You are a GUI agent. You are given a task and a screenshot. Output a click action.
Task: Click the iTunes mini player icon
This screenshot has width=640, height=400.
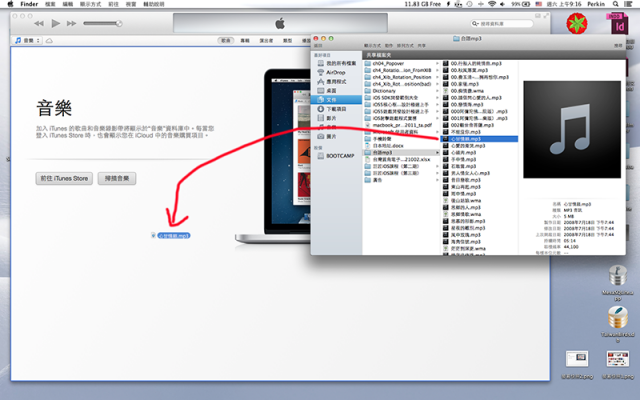[x=538, y=16]
